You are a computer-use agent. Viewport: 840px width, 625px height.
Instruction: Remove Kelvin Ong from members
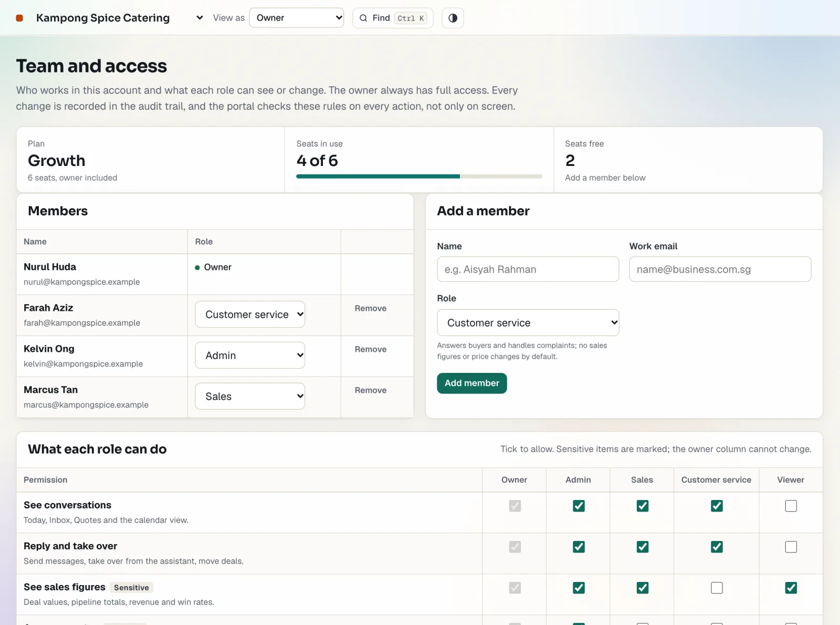coord(371,349)
